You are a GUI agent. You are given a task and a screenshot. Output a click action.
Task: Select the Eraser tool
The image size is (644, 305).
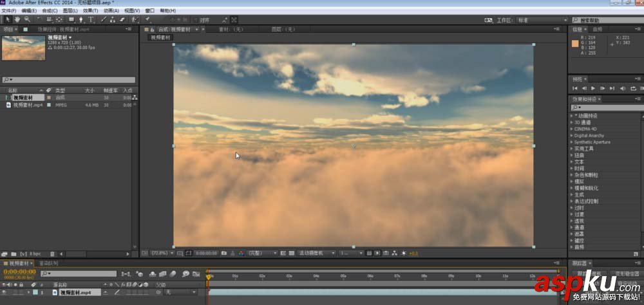pos(122,20)
